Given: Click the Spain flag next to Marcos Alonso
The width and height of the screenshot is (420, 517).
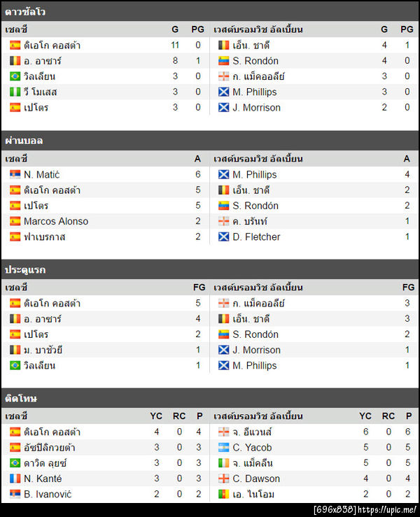Looking at the screenshot, I should pos(15,221).
